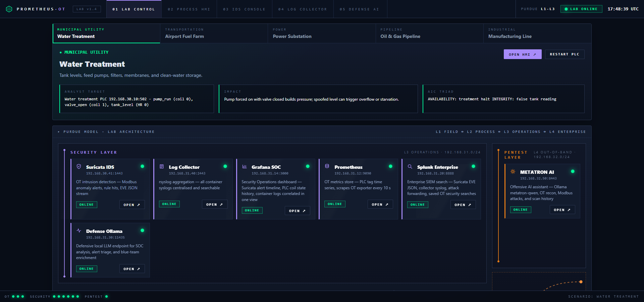Select the Manufacturing Line scenario
Viewport: 644px width, 302px height.
[x=537, y=33]
